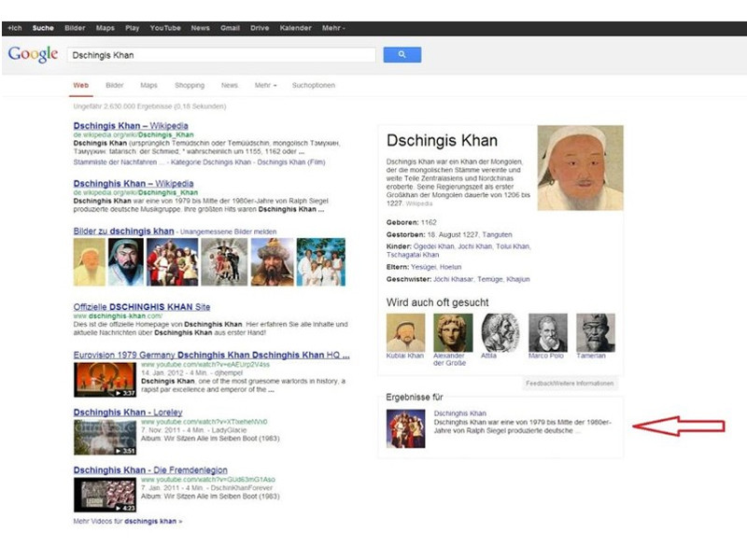Open the Offizielle DSCHINGHIS KHAN Site link
The height and width of the screenshot is (560, 747).
[142, 306]
